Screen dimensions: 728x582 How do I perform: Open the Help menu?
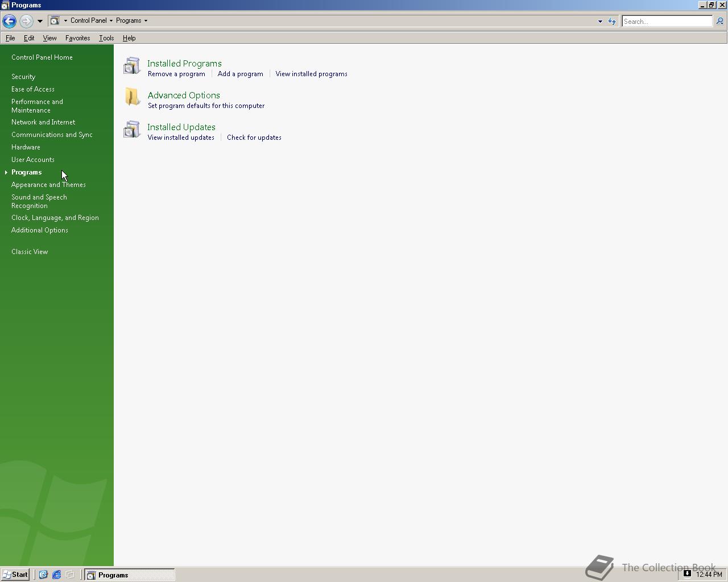[x=129, y=38]
